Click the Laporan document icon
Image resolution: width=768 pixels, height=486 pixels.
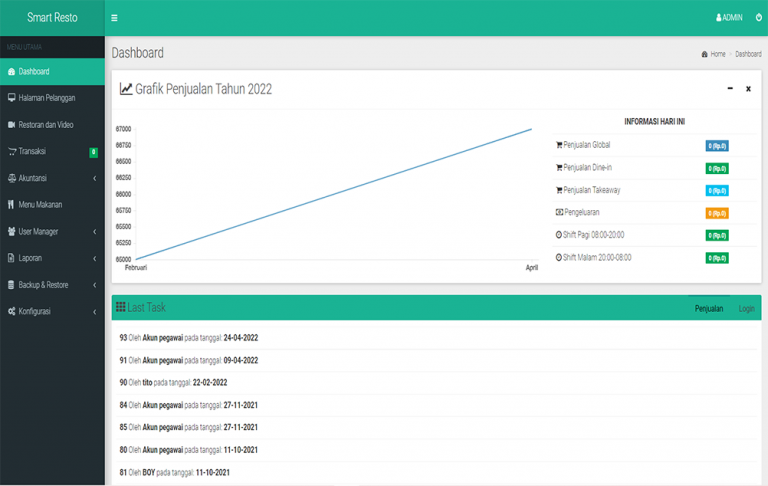tap(11, 258)
